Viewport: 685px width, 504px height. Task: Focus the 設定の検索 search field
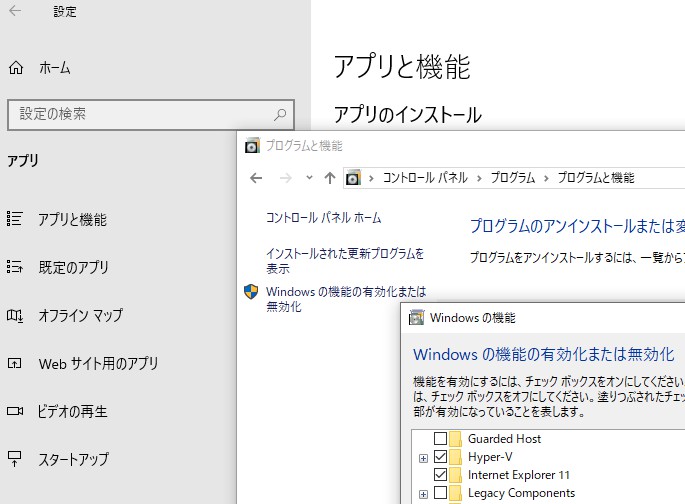151,114
